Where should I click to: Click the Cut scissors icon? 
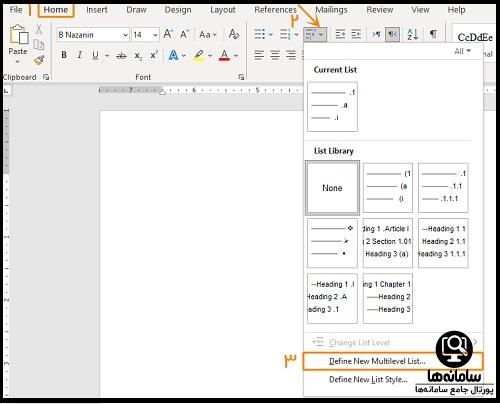(x=39, y=29)
